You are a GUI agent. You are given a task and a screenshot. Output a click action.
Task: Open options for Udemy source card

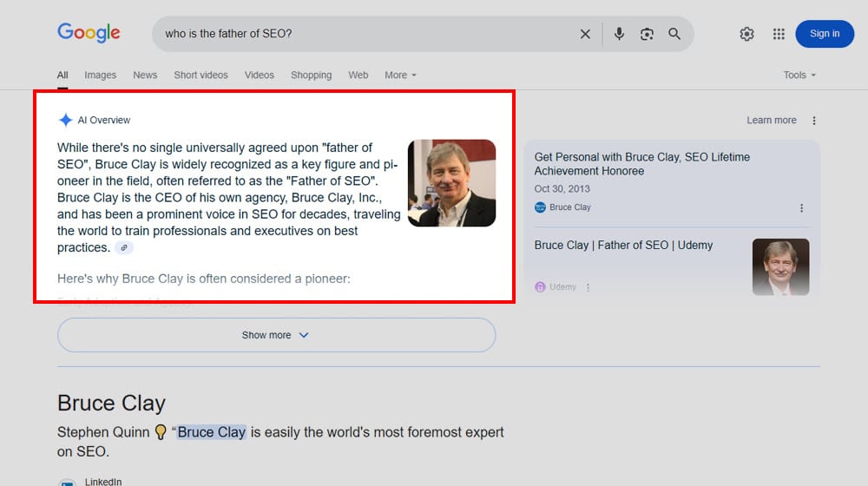[x=588, y=287]
